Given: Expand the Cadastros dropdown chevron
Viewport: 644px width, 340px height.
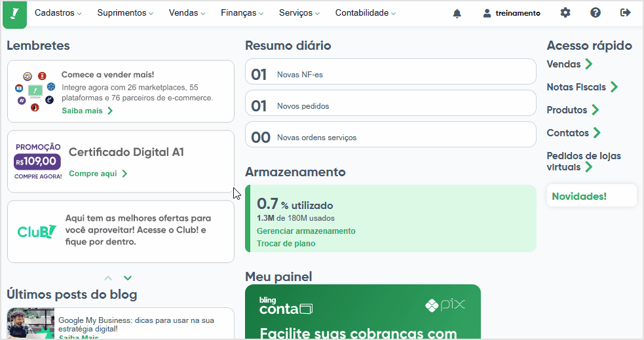Looking at the screenshot, I should pos(79,14).
